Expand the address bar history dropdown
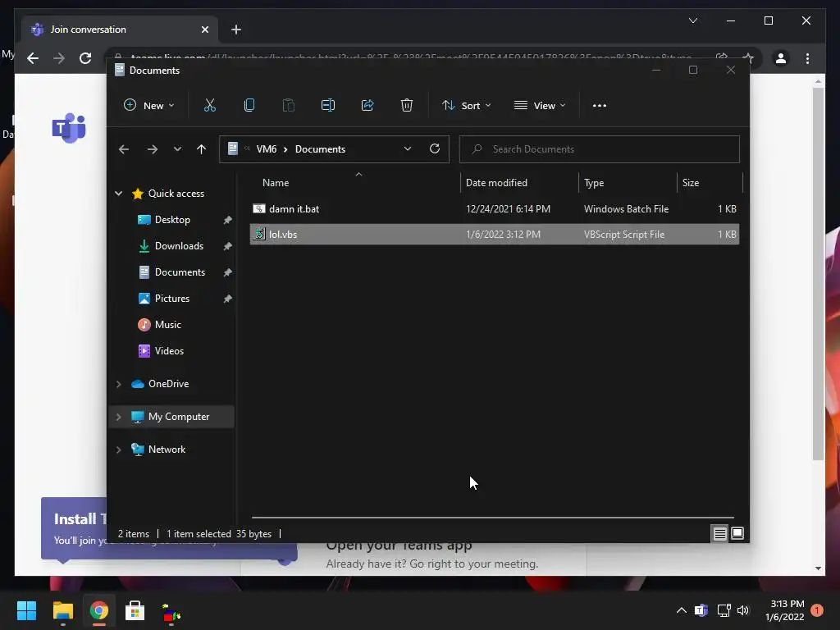Screen dimensions: 840x630 [408, 149]
